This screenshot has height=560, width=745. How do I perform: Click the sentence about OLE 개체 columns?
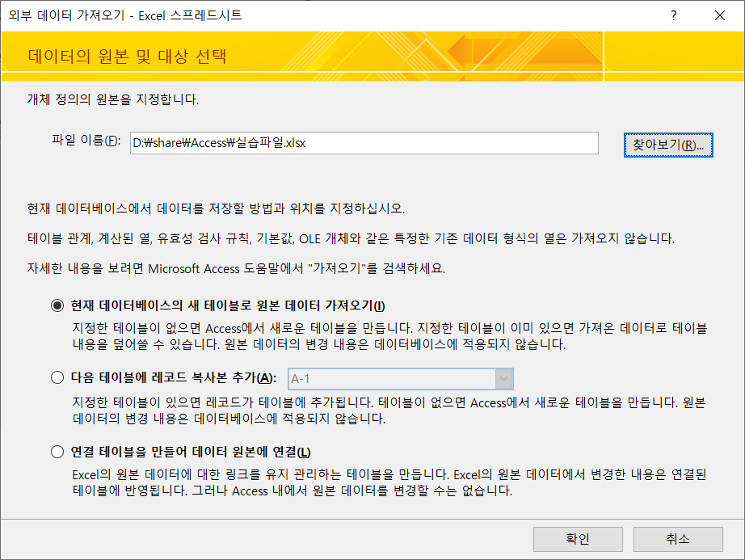tap(351, 238)
